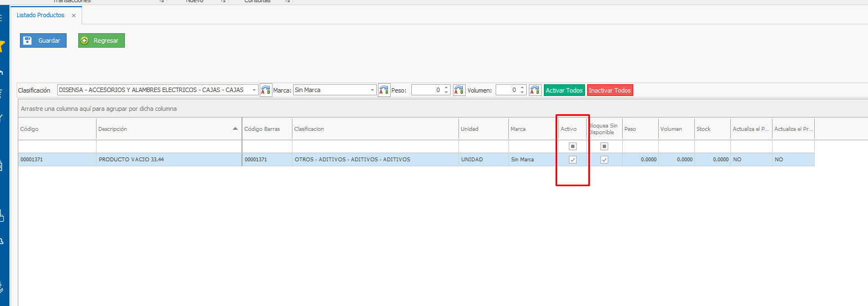Click the sort arrow in Descripción column
Screen dimensions: 868x306
pyautogui.click(x=235, y=129)
